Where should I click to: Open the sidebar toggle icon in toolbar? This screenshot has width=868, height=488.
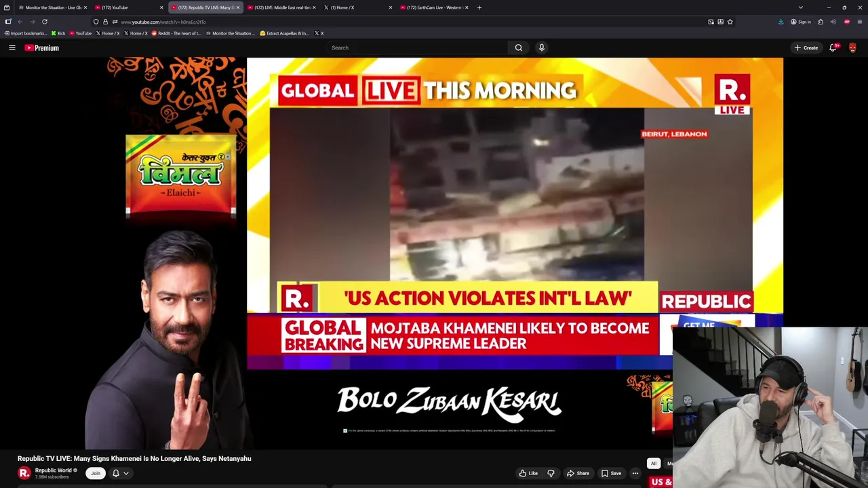[8, 22]
